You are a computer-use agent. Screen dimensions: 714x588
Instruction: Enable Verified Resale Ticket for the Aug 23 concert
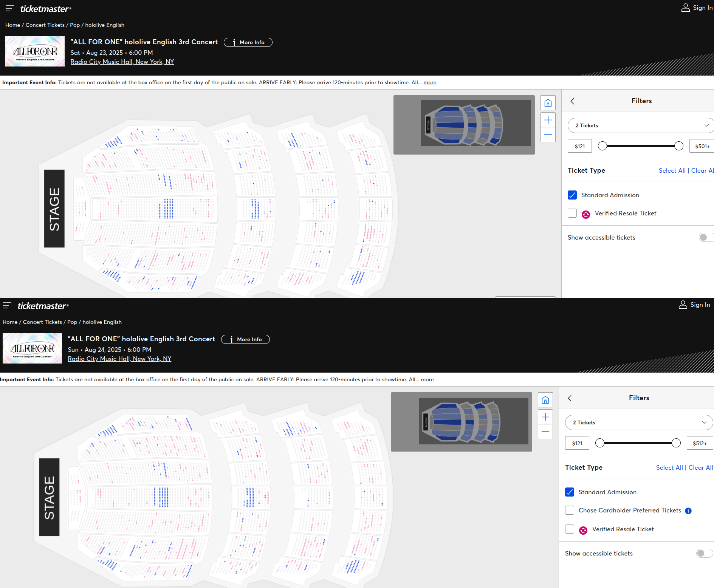coord(572,213)
